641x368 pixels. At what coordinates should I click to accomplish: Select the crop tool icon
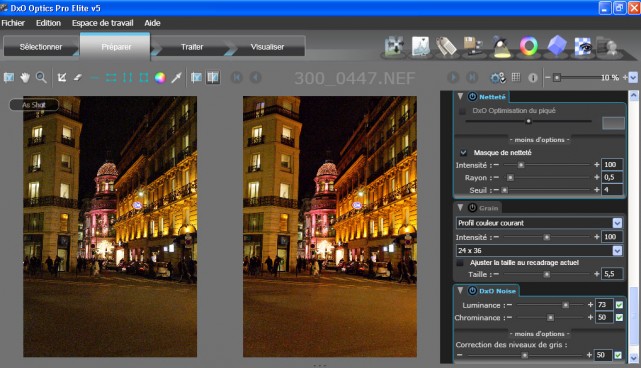pyautogui.click(x=62, y=77)
